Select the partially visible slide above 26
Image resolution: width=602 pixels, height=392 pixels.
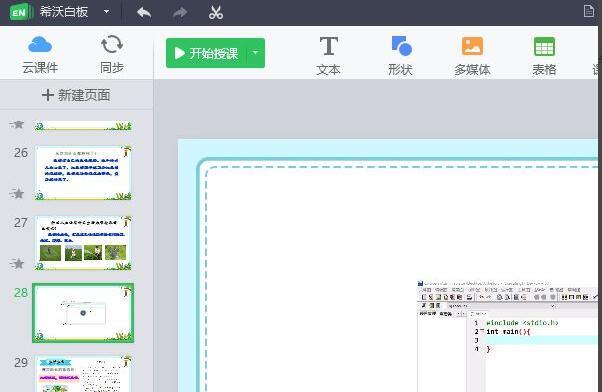tap(83, 126)
